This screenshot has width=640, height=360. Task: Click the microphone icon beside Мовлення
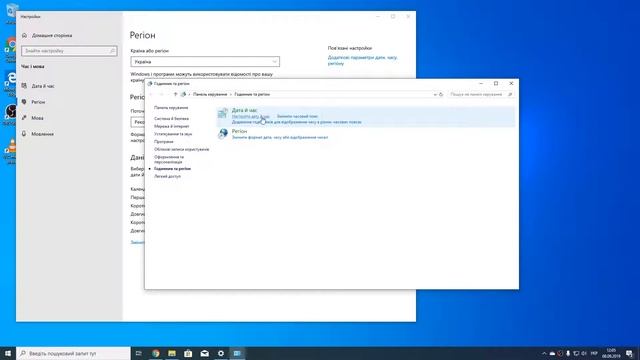coord(24,134)
